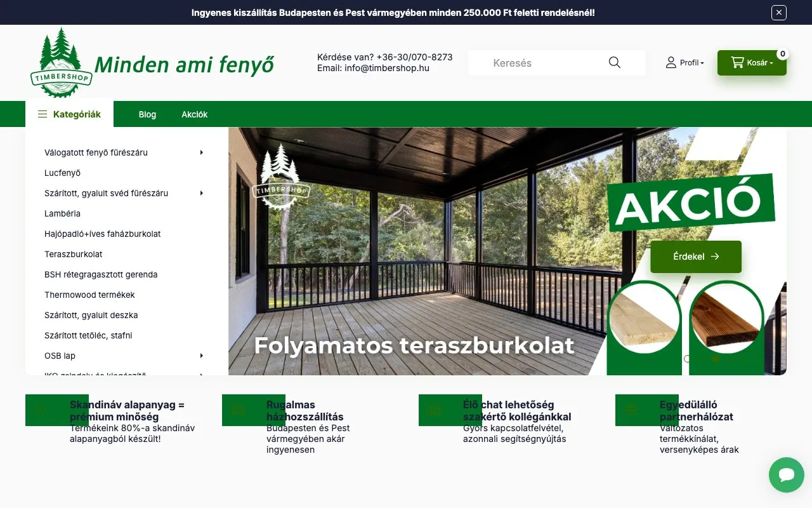The width and height of the screenshot is (812, 508).
Task: Focus the Keresés search field
Action: [x=546, y=63]
